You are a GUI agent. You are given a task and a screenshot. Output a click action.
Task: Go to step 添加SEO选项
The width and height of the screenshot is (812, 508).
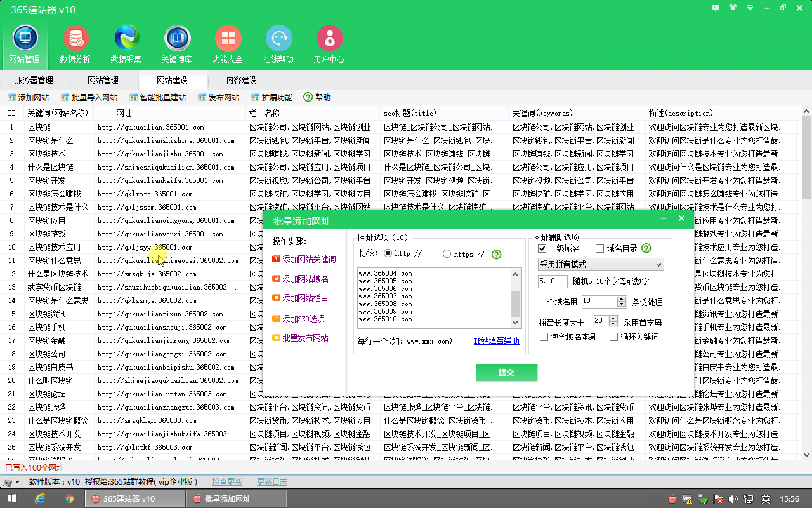pyautogui.click(x=299, y=318)
